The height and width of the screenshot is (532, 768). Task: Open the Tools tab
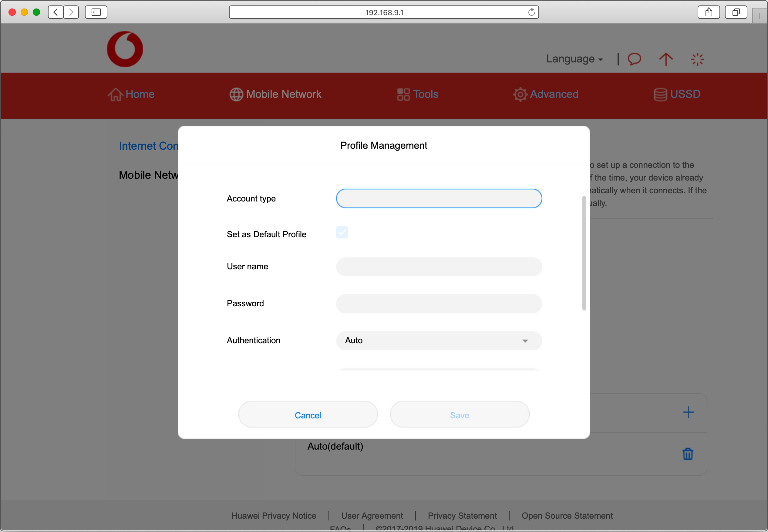click(x=418, y=94)
